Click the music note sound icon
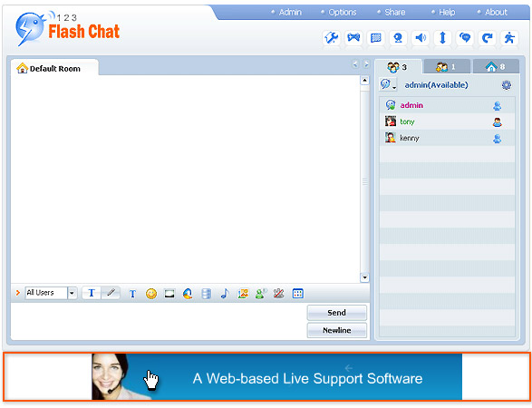This screenshot has height=408, width=532. (x=225, y=294)
